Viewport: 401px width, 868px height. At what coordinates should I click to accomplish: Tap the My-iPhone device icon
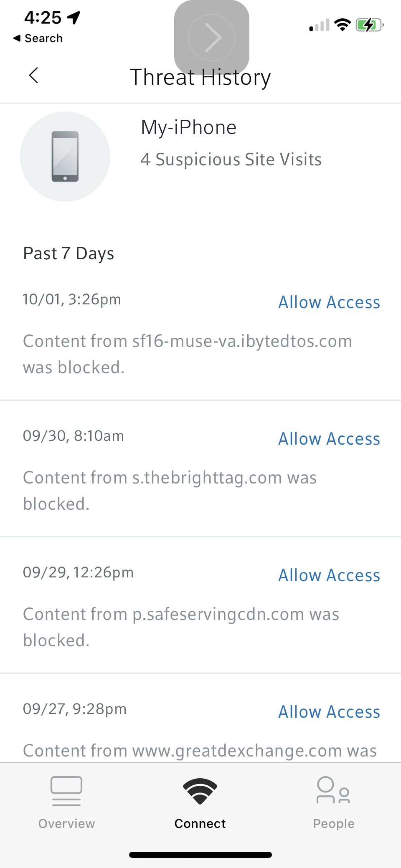65,157
